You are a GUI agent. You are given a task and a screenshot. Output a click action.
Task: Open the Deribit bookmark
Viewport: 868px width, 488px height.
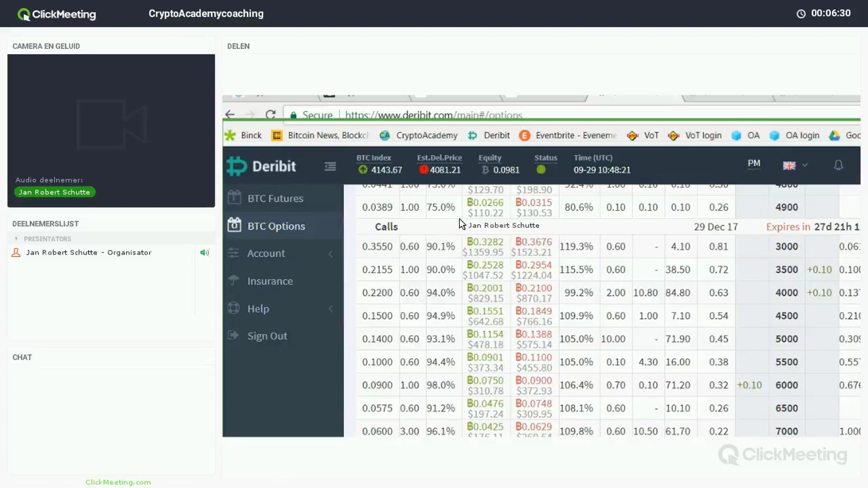[x=489, y=135]
